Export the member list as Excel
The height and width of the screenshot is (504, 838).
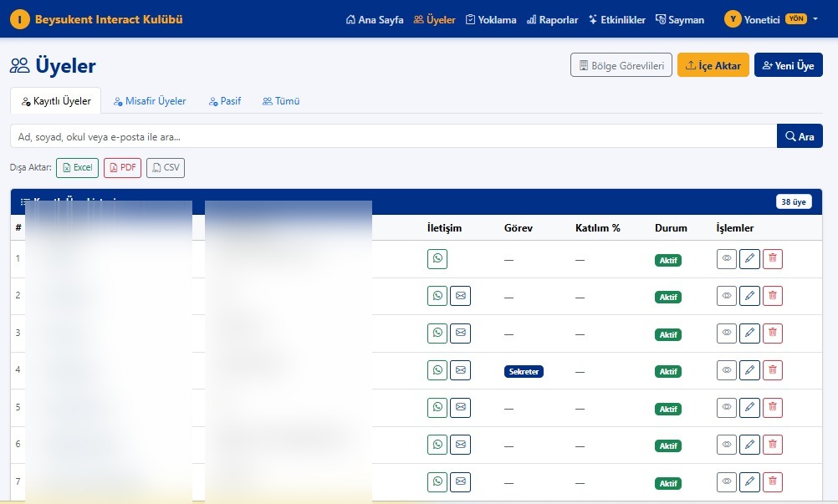[77, 168]
